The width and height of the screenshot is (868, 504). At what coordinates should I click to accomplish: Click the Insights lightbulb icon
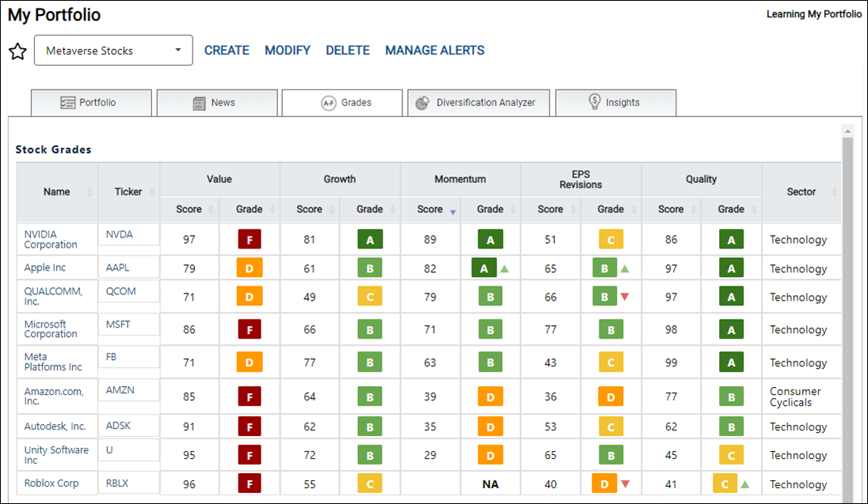(x=595, y=102)
